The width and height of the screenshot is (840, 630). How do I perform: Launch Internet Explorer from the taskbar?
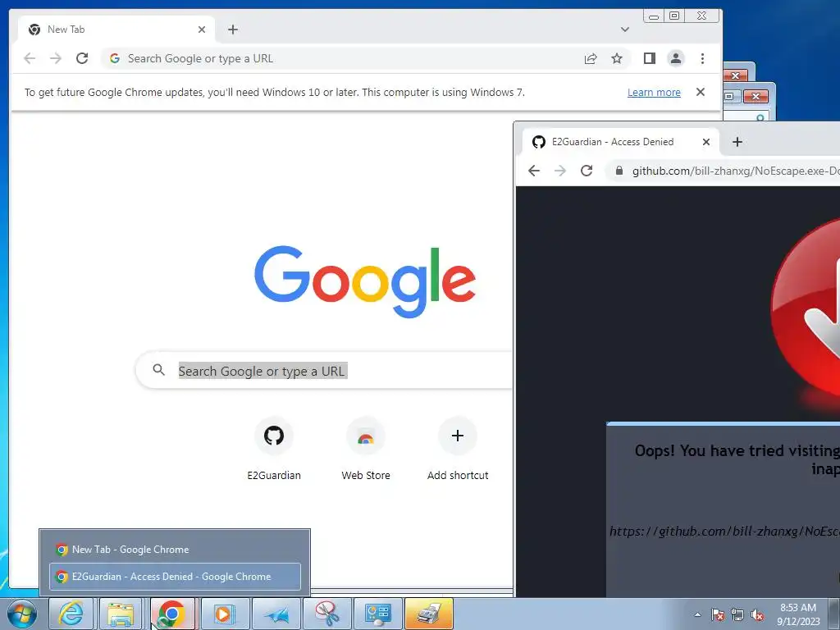click(71, 614)
